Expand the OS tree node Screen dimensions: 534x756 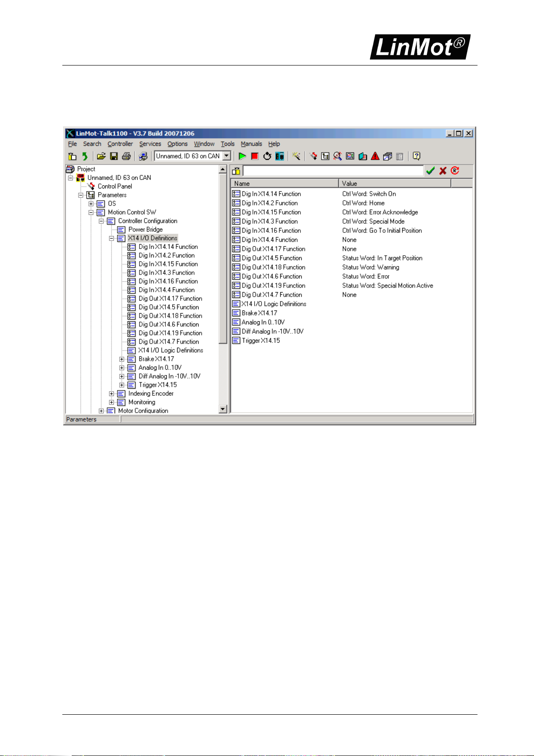pyautogui.click(x=91, y=204)
